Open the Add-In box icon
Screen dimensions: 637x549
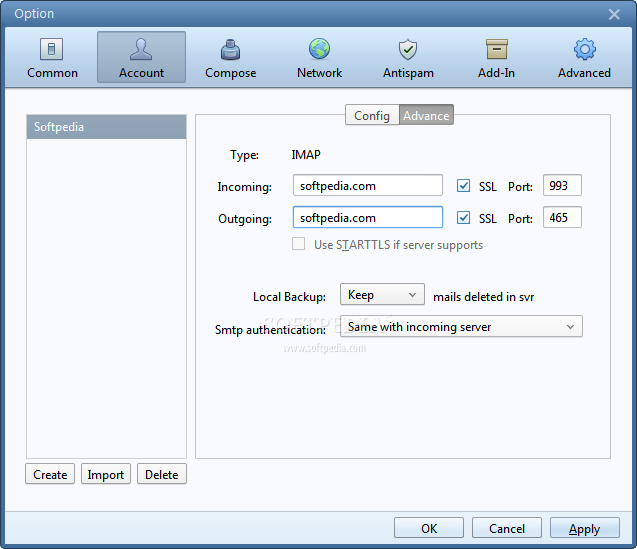(497, 49)
